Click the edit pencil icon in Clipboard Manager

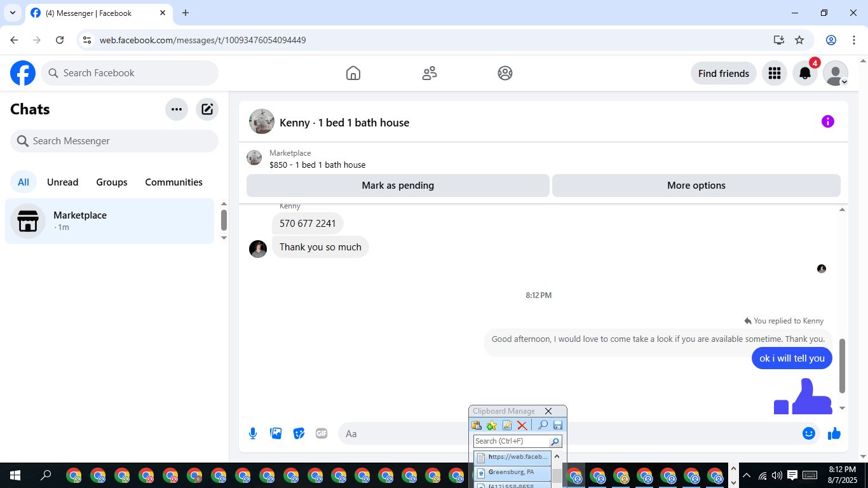pyautogui.click(x=507, y=425)
